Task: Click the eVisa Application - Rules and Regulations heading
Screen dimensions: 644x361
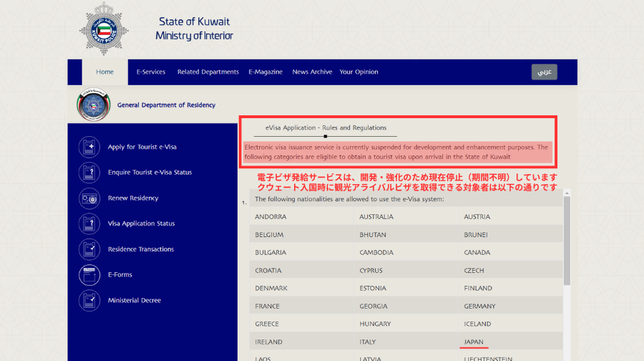Action: pos(326,128)
